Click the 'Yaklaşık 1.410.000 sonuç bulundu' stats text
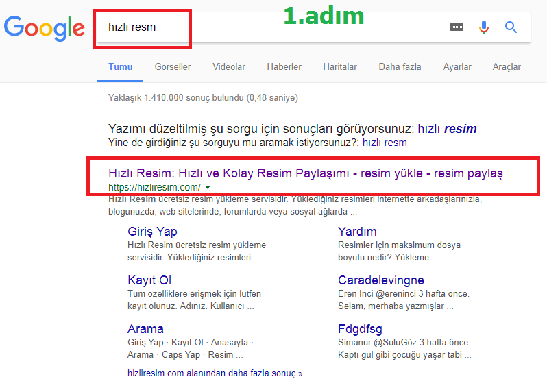This screenshot has width=547, height=392. pos(203,97)
